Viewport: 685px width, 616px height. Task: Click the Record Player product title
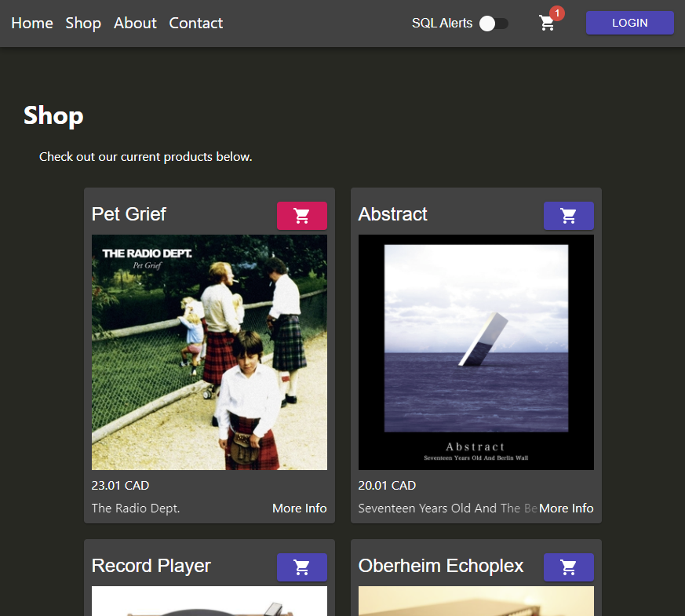pyautogui.click(x=151, y=566)
